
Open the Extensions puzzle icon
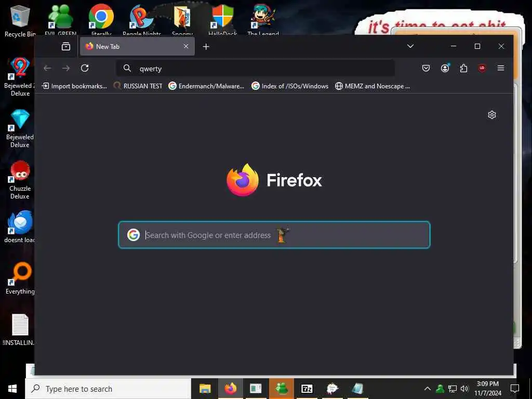point(463,68)
